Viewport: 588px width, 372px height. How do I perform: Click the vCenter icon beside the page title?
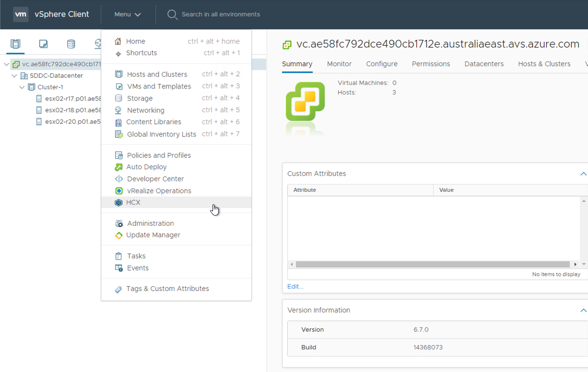(287, 45)
